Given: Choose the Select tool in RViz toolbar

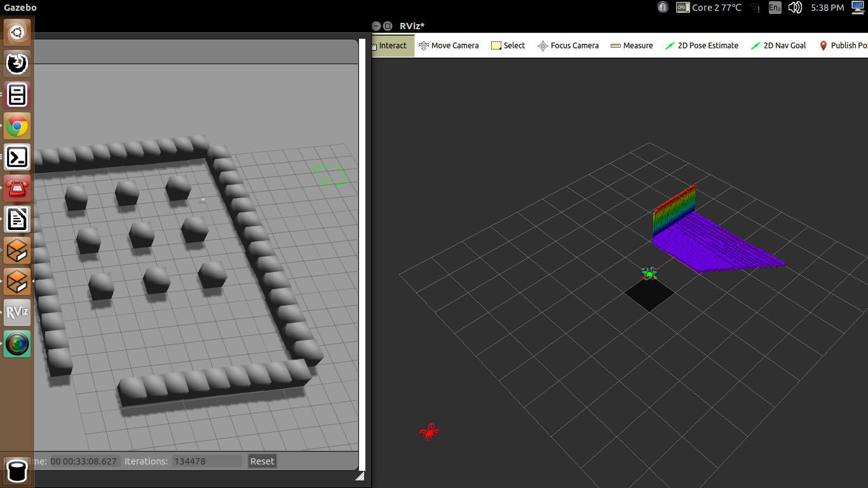Looking at the screenshot, I should (x=508, y=46).
